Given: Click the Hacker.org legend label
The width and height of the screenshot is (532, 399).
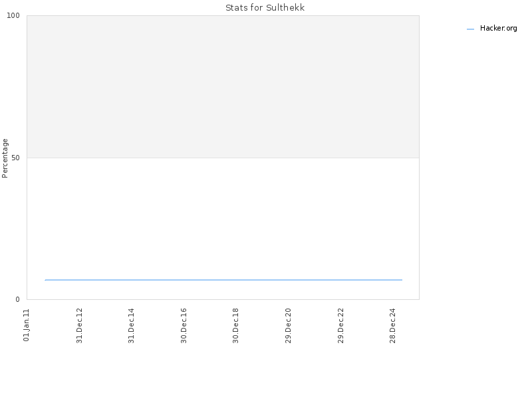Looking at the screenshot, I should [498, 29].
